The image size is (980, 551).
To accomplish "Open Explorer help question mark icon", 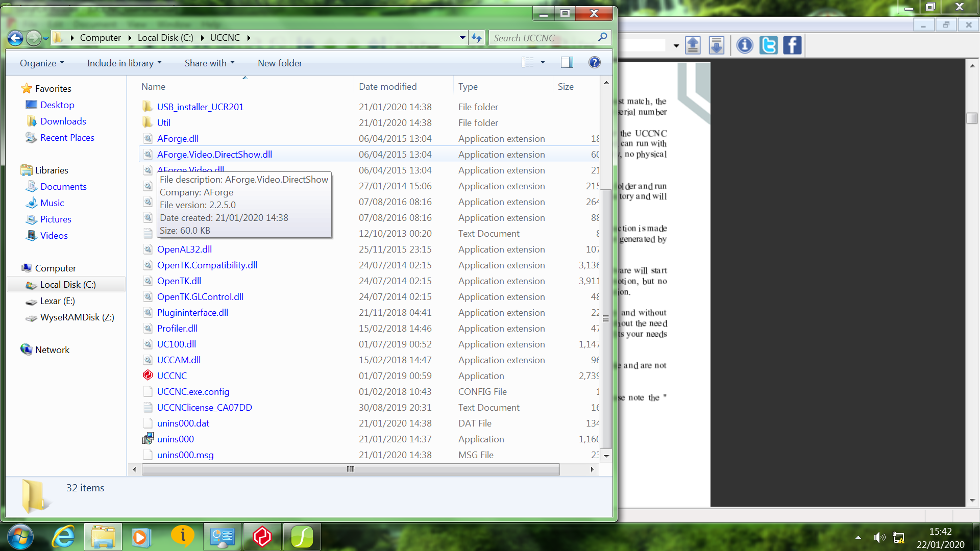I will coord(594,62).
